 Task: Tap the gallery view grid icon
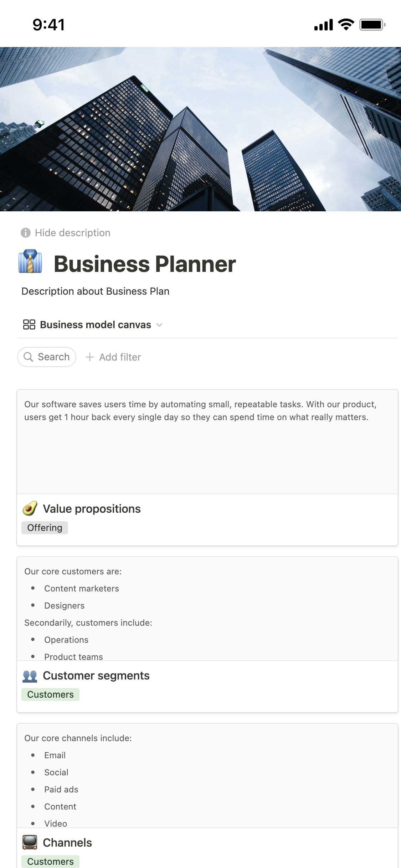point(29,325)
